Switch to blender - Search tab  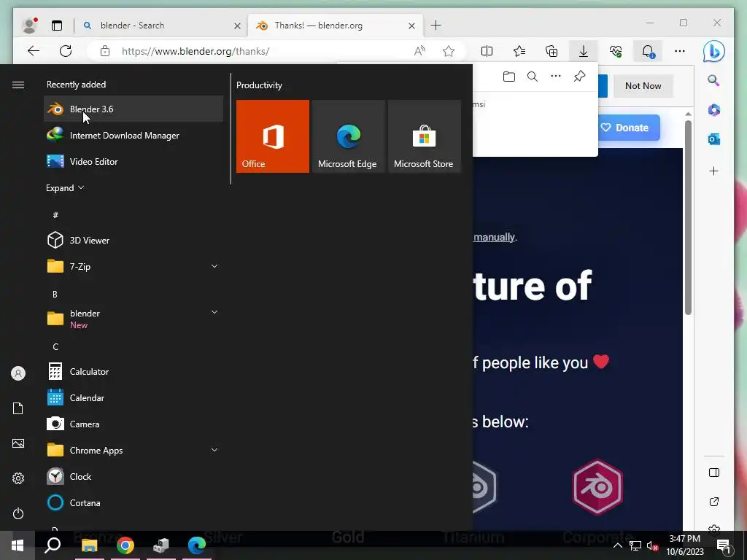(x=160, y=26)
